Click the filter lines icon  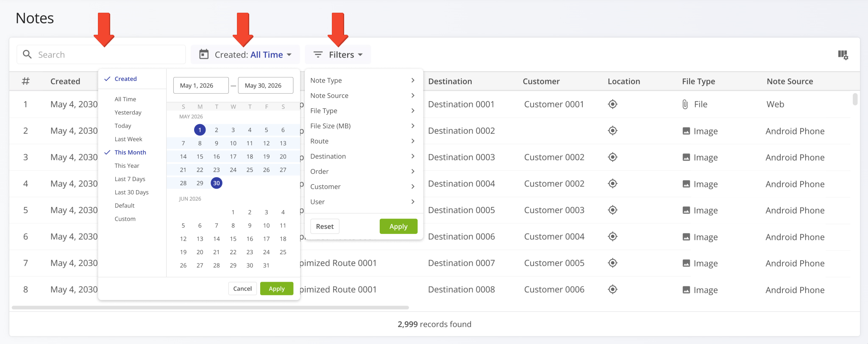pyautogui.click(x=318, y=55)
